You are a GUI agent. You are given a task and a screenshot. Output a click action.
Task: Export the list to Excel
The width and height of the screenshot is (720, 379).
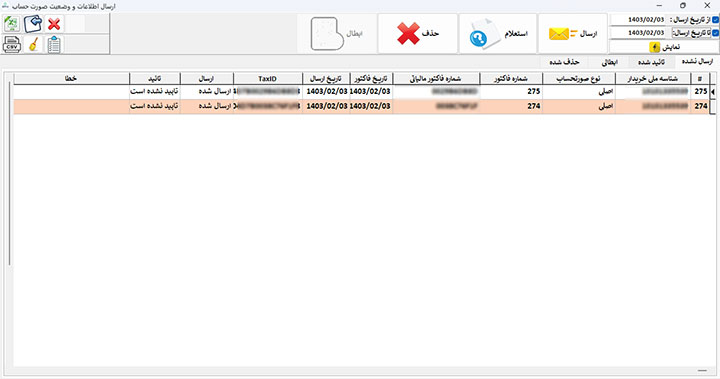click(x=11, y=24)
